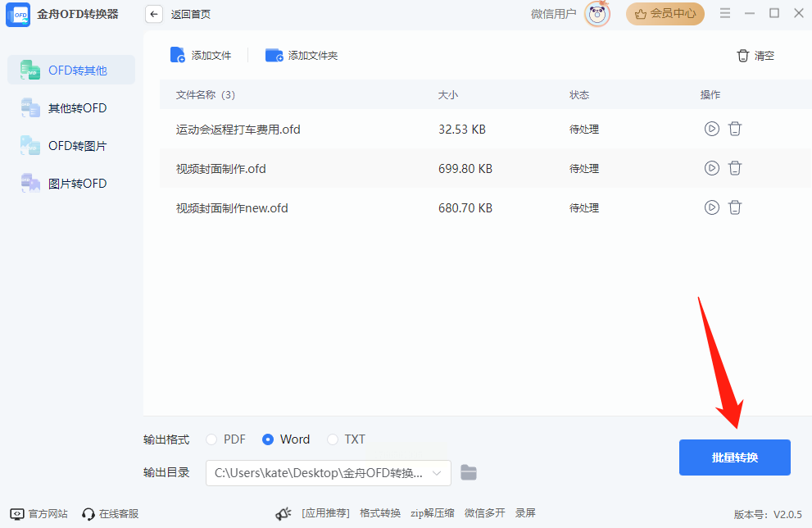Start conversion for 运动会返程打车费用.ofd row

click(711, 129)
